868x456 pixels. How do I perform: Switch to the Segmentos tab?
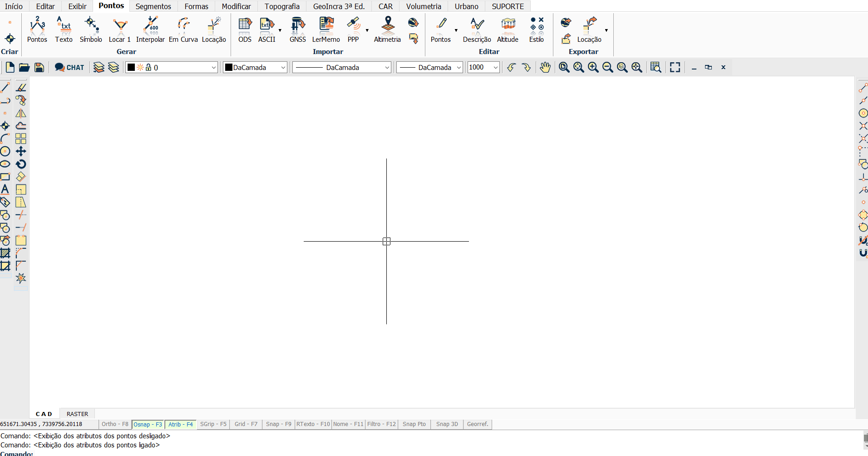[x=153, y=6]
